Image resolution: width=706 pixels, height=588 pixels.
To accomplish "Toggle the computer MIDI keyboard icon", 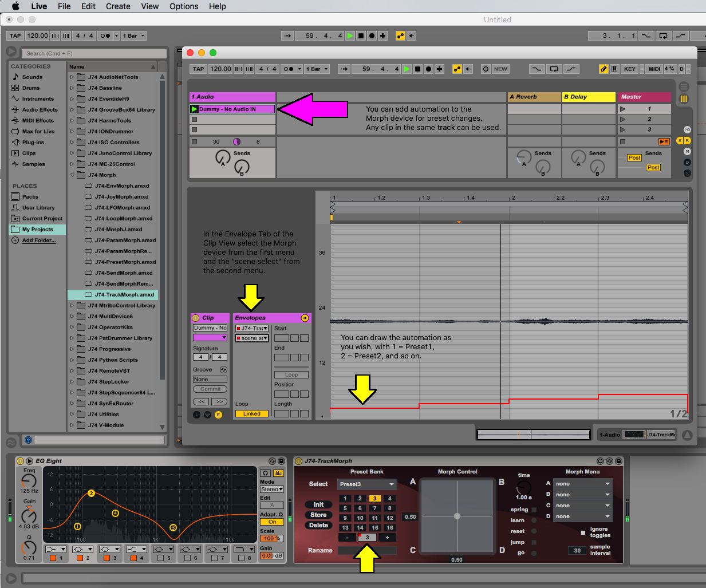I will pyautogui.click(x=614, y=69).
